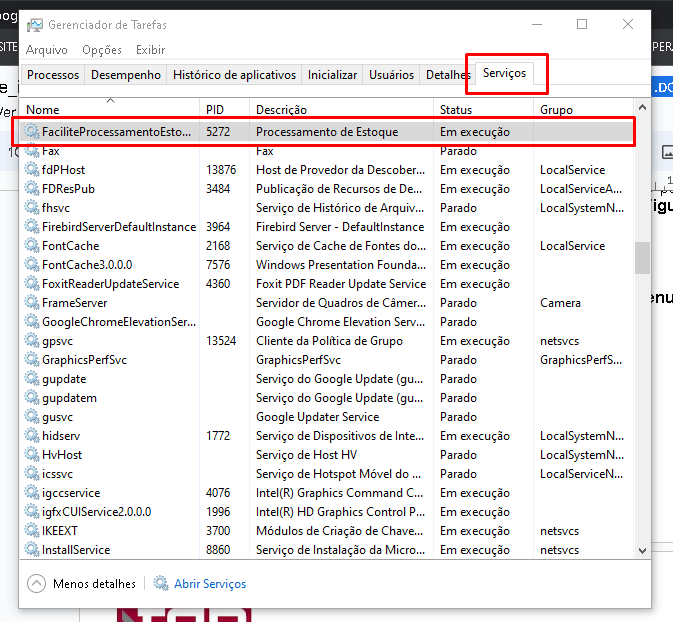Minimize the Gerenciador de Tarefas window
The width and height of the screenshot is (673, 622).
click(x=537, y=24)
